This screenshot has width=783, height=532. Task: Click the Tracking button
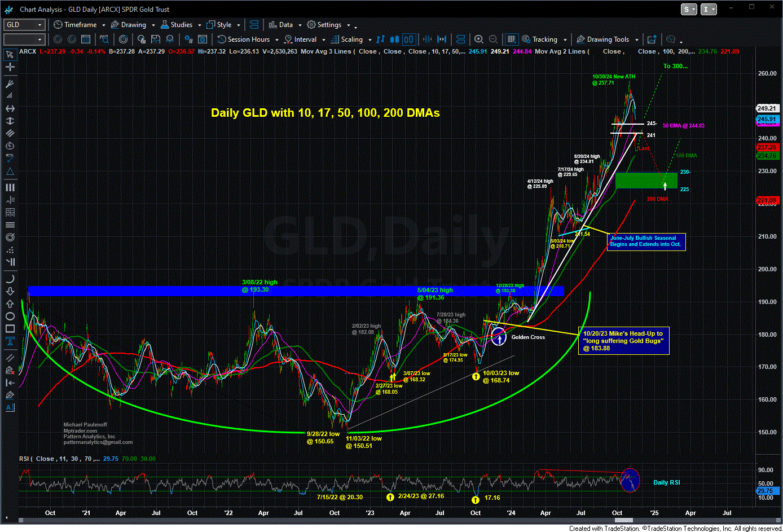tap(539, 39)
